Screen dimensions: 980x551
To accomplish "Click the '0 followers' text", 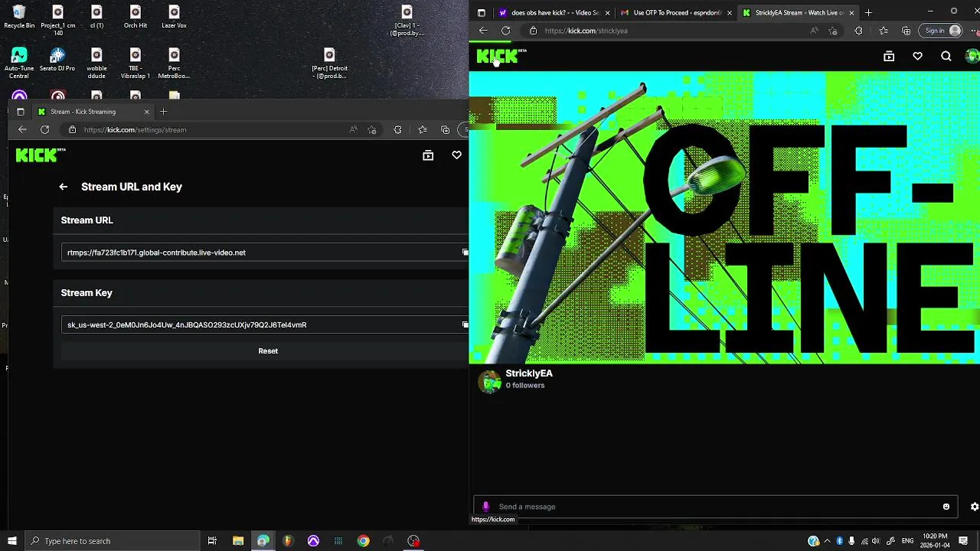I will tap(525, 386).
